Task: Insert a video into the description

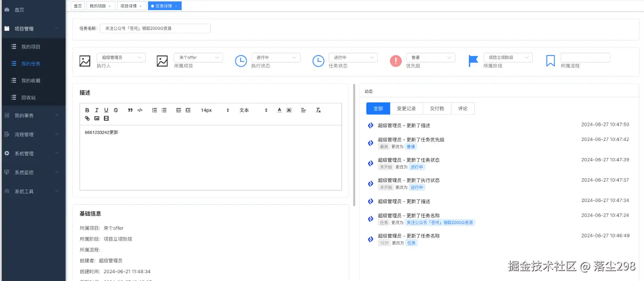Action: click(x=106, y=118)
